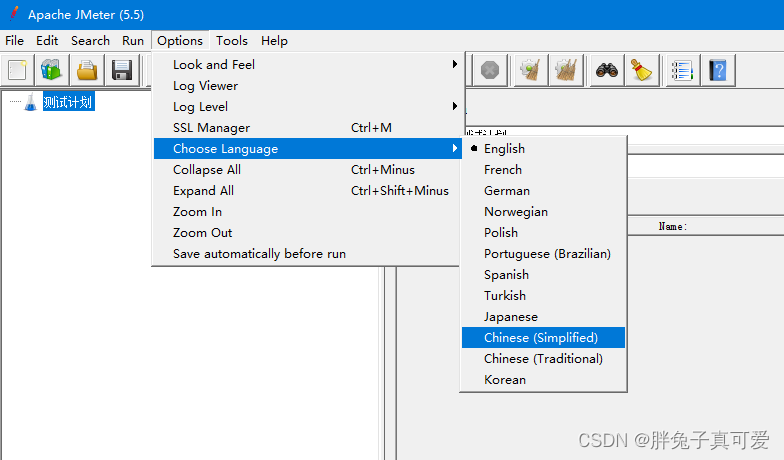Select German language
This screenshot has height=460, width=784.
point(543,190)
